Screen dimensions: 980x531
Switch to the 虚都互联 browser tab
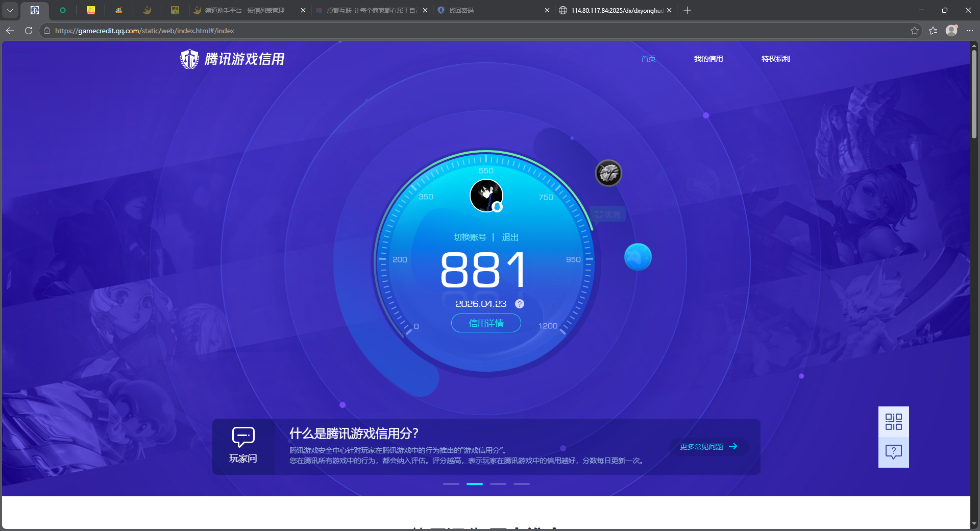372,10
